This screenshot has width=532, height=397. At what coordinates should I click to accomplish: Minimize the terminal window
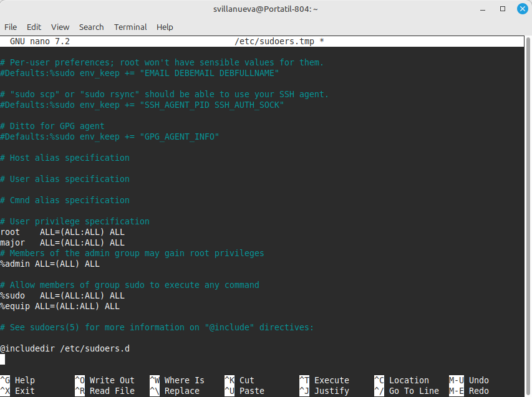[x=482, y=9]
